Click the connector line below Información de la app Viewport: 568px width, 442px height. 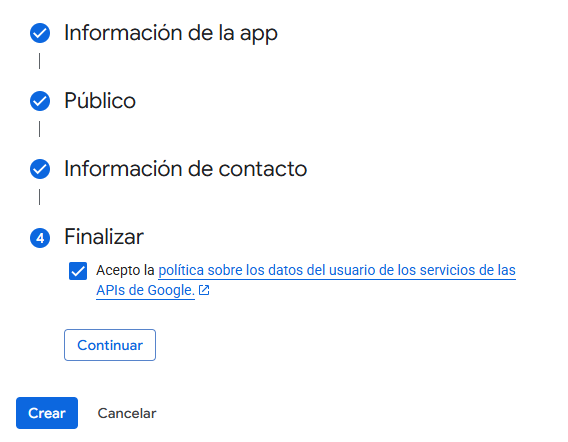[x=39, y=61]
